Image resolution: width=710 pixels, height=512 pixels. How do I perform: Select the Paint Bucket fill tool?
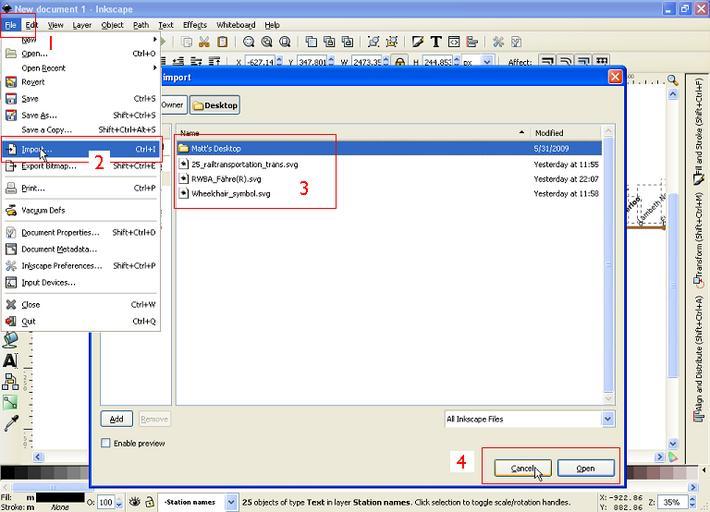click(10, 339)
